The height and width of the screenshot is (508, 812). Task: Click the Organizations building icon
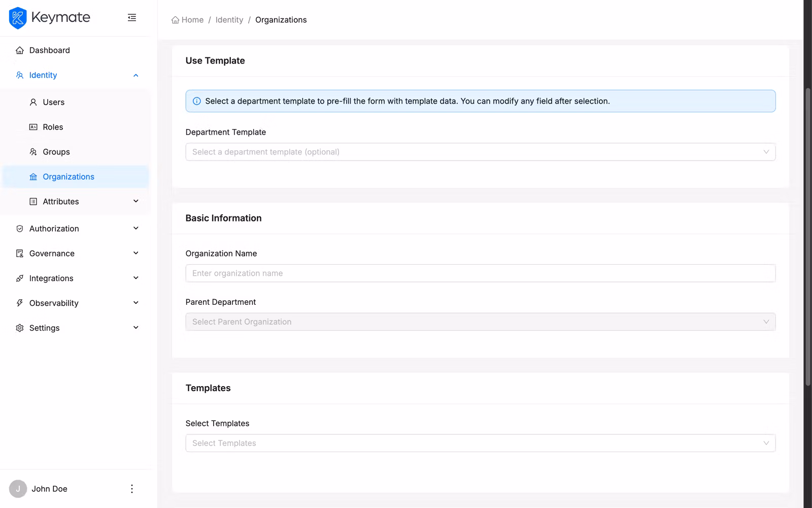[x=32, y=176]
